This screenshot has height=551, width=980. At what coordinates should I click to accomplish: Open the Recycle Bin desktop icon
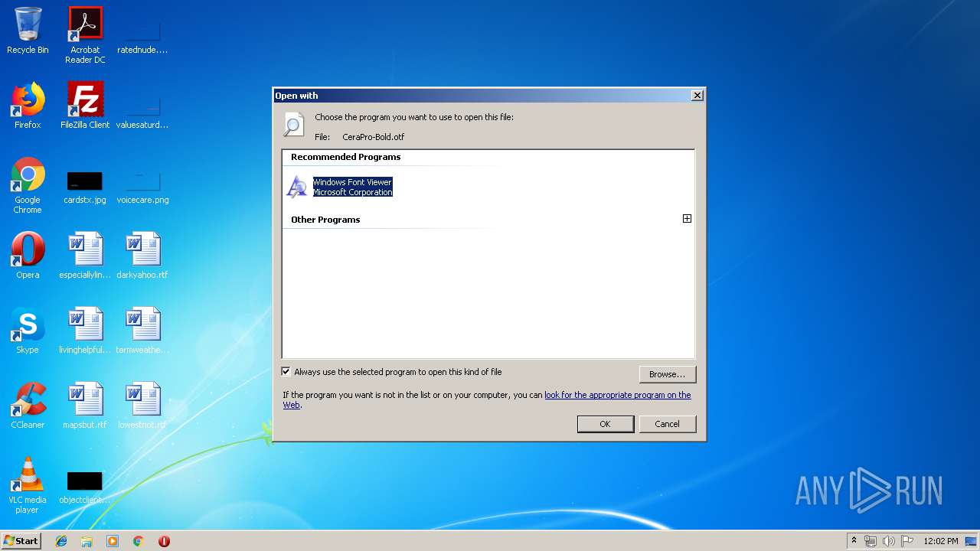coord(28,31)
